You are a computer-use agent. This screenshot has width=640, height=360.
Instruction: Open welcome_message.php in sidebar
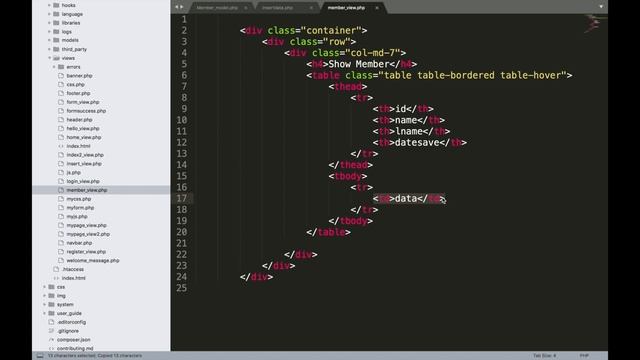(x=93, y=260)
